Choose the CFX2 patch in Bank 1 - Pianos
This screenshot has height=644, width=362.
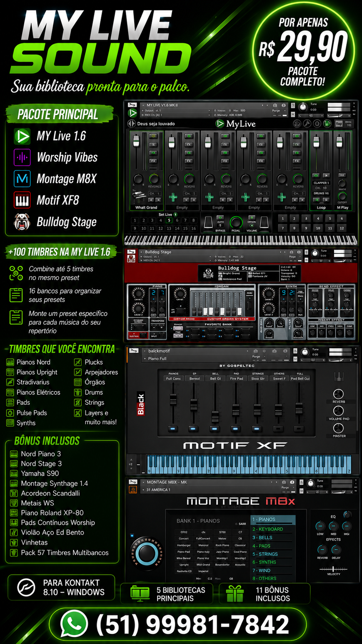pyautogui.click(x=184, y=532)
